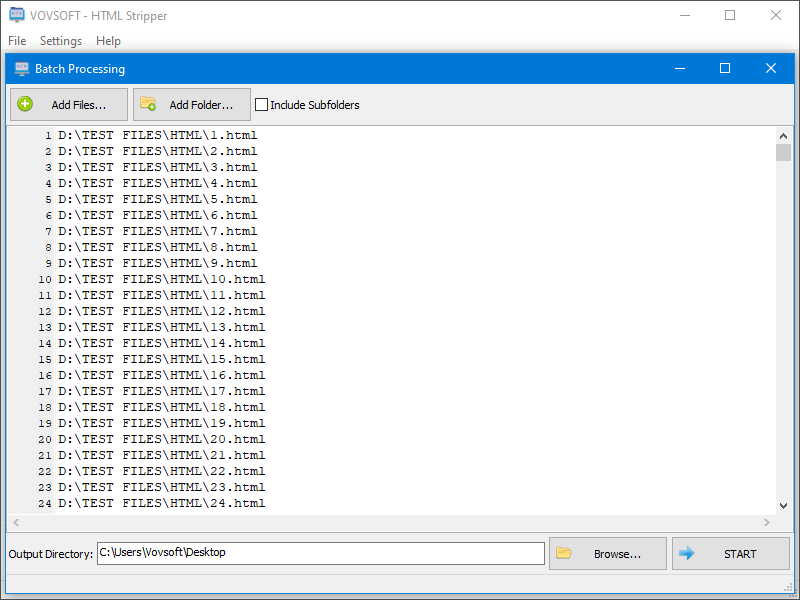The height and width of the screenshot is (600, 800).
Task: Click the Browse button
Action: (608, 553)
